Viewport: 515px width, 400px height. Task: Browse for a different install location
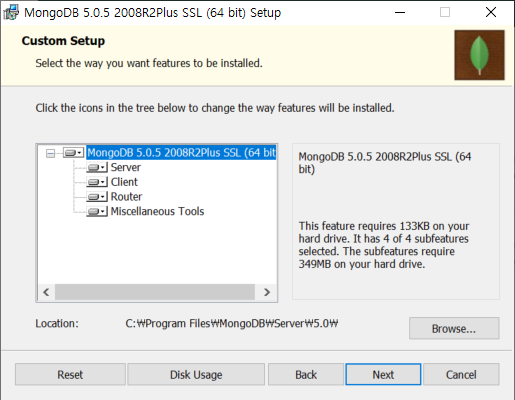[x=454, y=328]
